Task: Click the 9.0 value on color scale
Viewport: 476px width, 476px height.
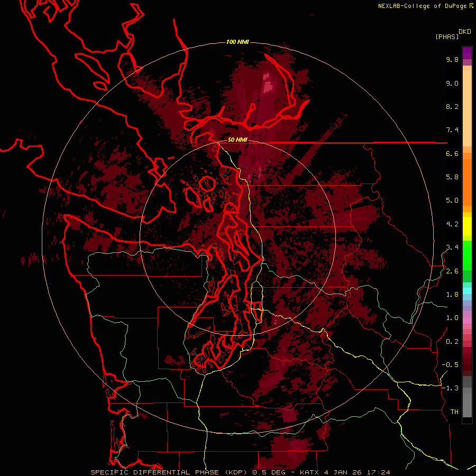Action: pos(452,83)
